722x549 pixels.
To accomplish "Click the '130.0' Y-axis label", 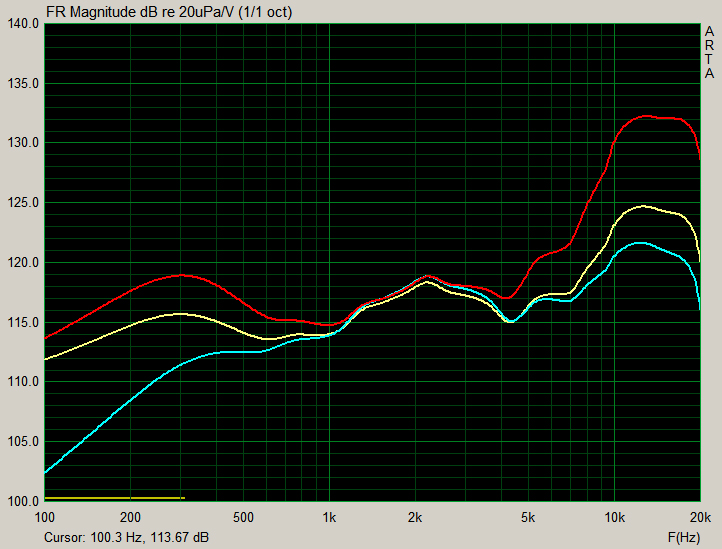I will pyautogui.click(x=23, y=143).
